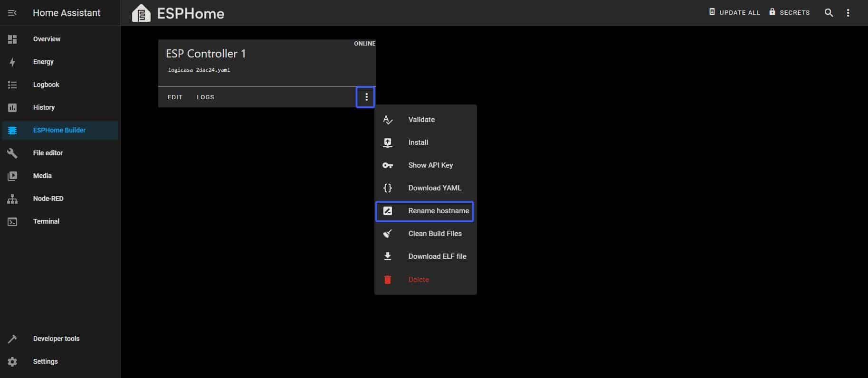Select Install from the context menu
The width and height of the screenshot is (868, 378).
(x=418, y=142)
